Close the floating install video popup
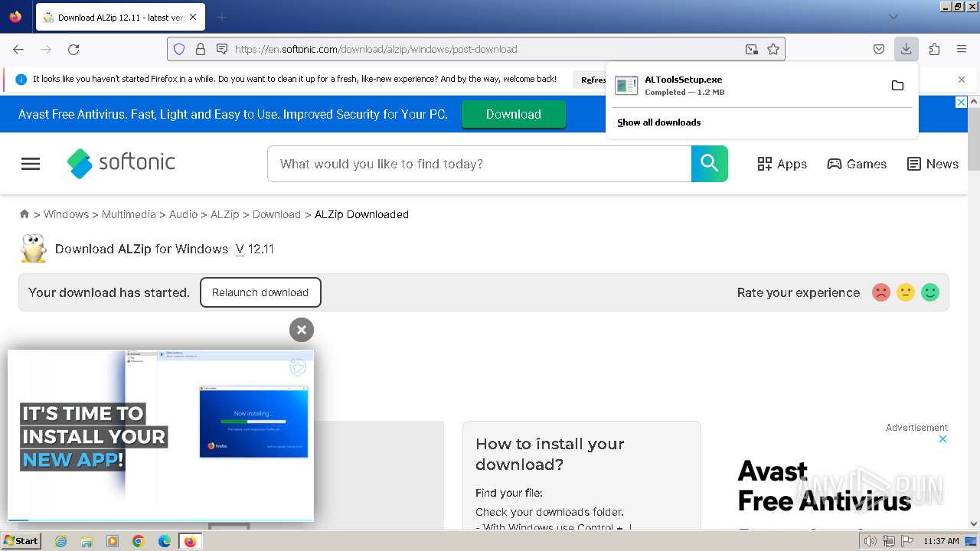Image resolution: width=980 pixels, height=551 pixels. 302,330
